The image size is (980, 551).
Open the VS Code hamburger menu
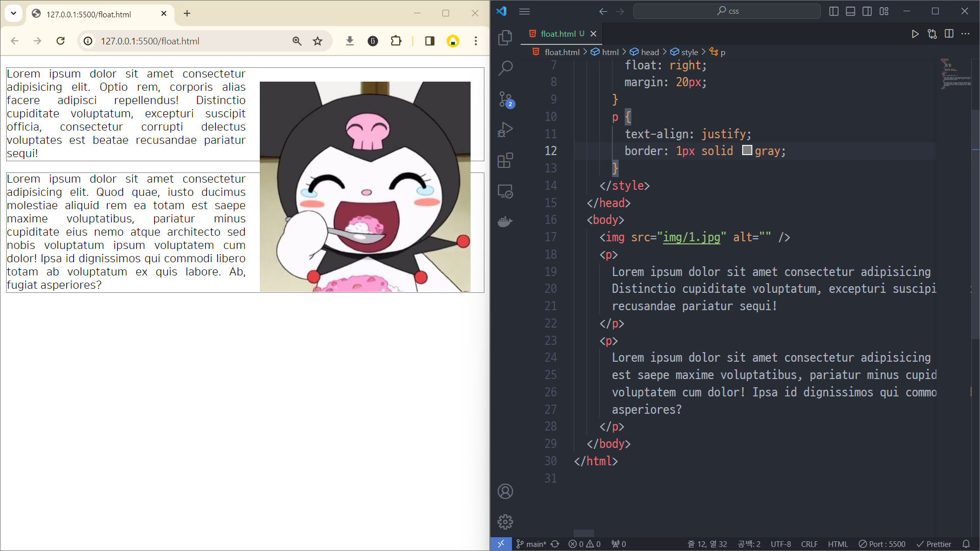click(x=524, y=11)
